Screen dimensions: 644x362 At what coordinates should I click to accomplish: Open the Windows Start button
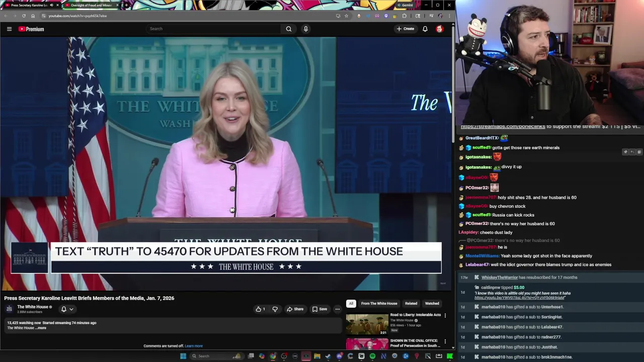pos(183,356)
